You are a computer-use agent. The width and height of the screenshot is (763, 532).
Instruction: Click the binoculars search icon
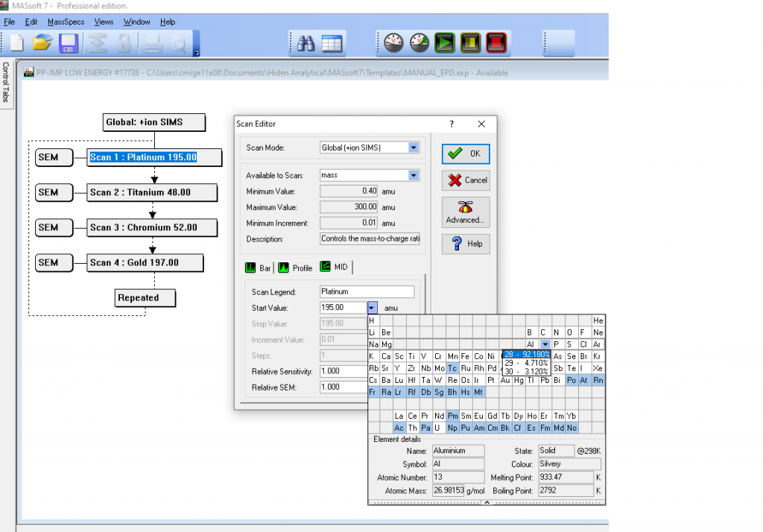pyautogui.click(x=305, y=43)
